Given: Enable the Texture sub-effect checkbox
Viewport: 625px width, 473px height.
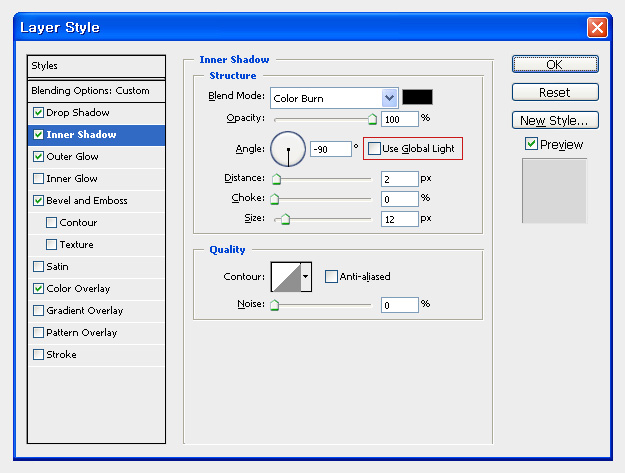Looking at the screenshot, I should [51, 244].
